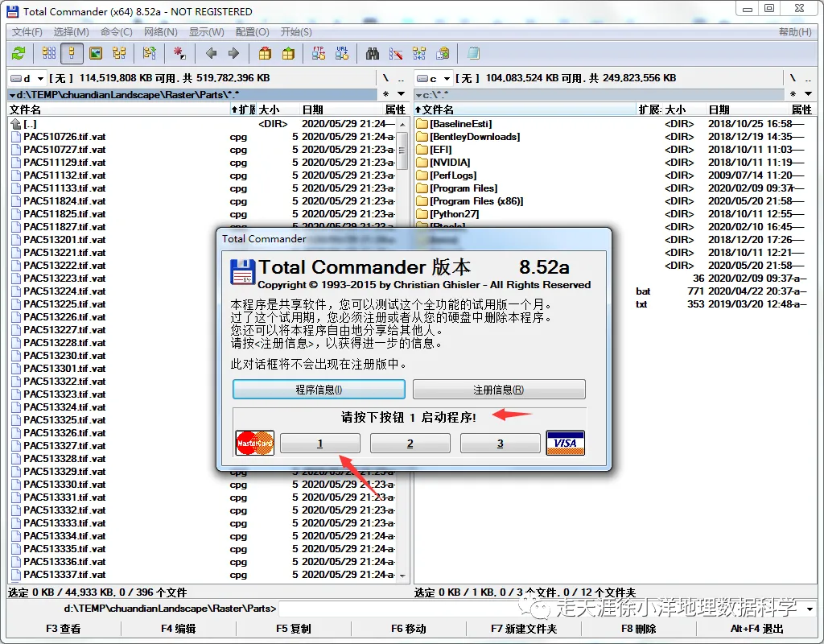Open the 显示(W) menu
The image size is (824, 644).
point(207,32)
